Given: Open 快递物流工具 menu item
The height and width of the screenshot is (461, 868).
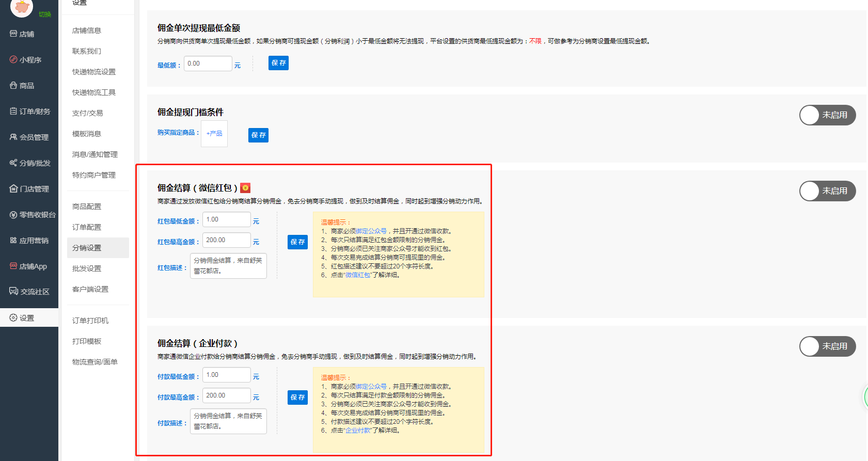Looking at the screenshot, I should (x=94, y=92).
